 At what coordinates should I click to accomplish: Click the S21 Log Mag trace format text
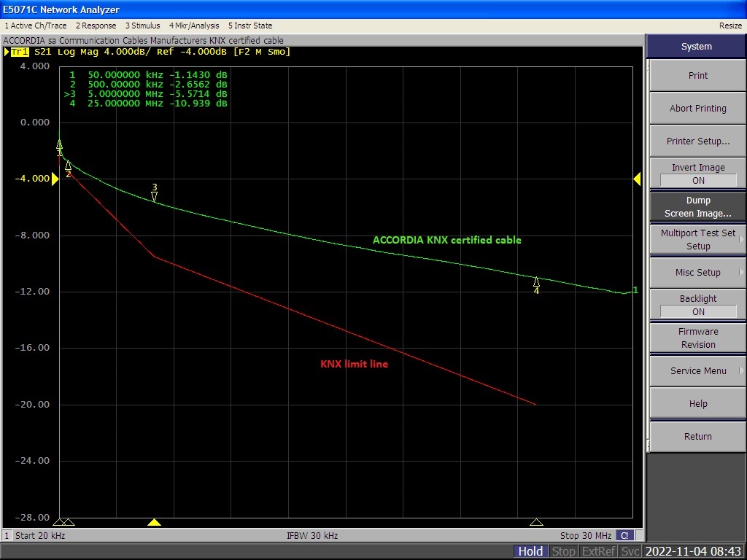coord(65,52)
